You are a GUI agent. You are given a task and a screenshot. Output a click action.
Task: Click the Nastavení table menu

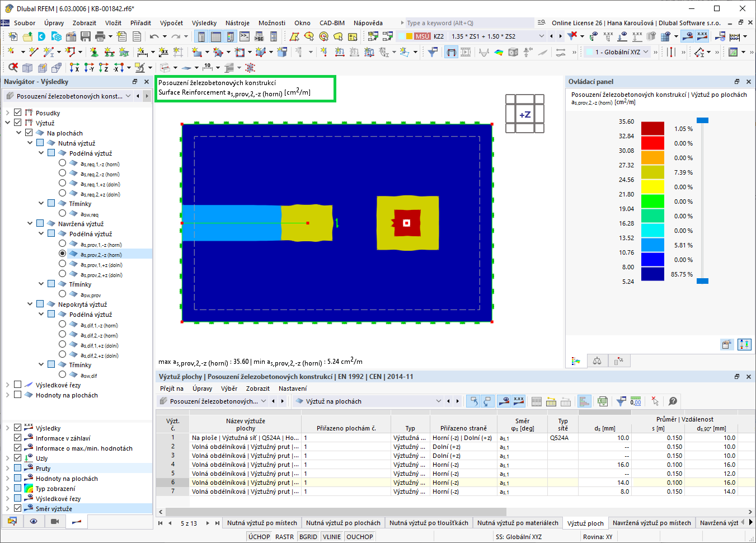point(293,388)
